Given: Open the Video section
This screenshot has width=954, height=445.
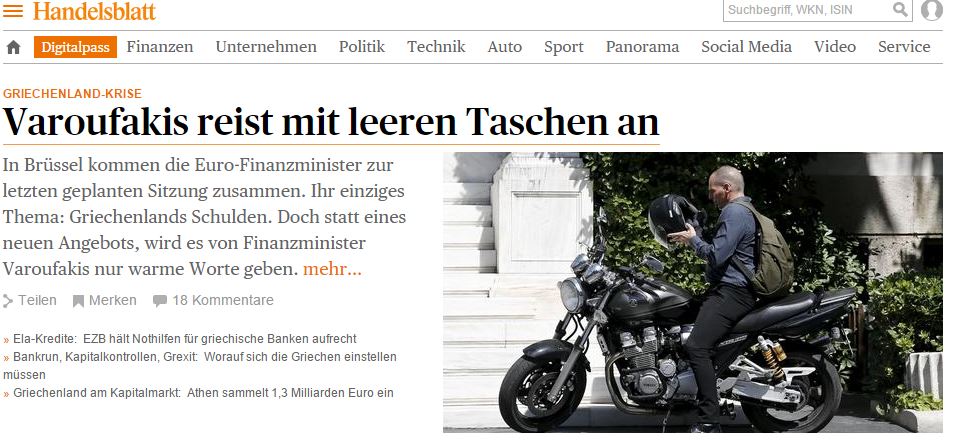Looking at the screenshot, I should coord(835,47).
